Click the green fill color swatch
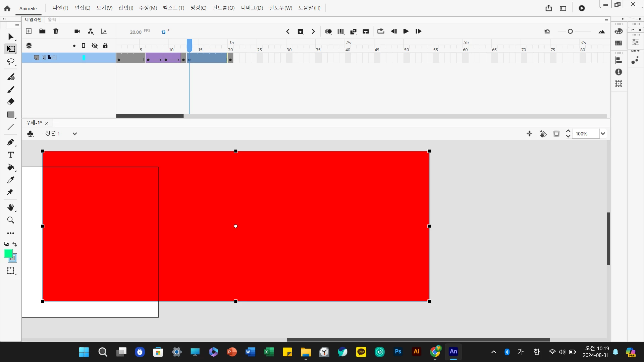 (8, 254)
